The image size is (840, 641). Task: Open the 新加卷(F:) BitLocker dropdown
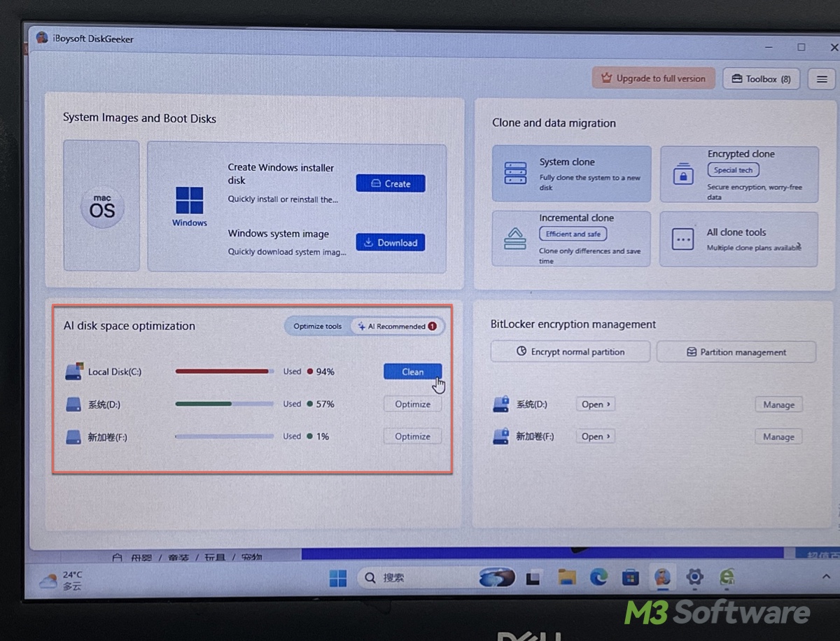596,436
